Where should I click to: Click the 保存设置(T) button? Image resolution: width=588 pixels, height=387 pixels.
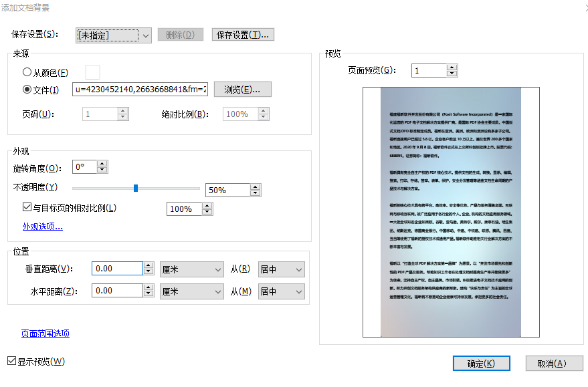tap(243, 33)
